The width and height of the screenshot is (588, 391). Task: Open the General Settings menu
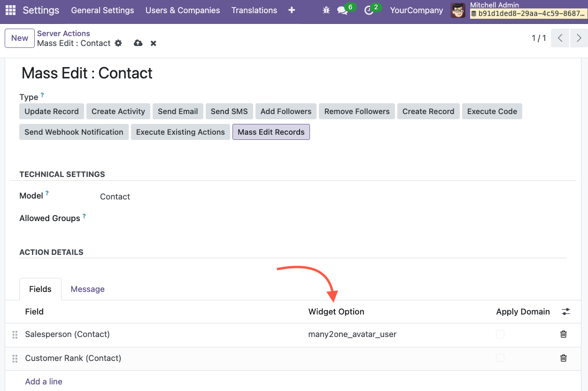[102, 10]
